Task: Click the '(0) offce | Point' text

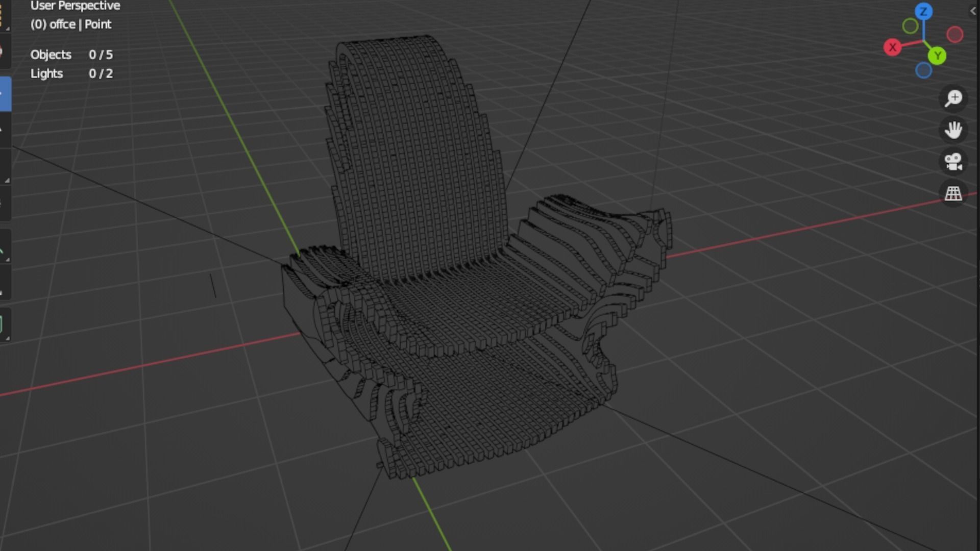Action: point(71,24)
